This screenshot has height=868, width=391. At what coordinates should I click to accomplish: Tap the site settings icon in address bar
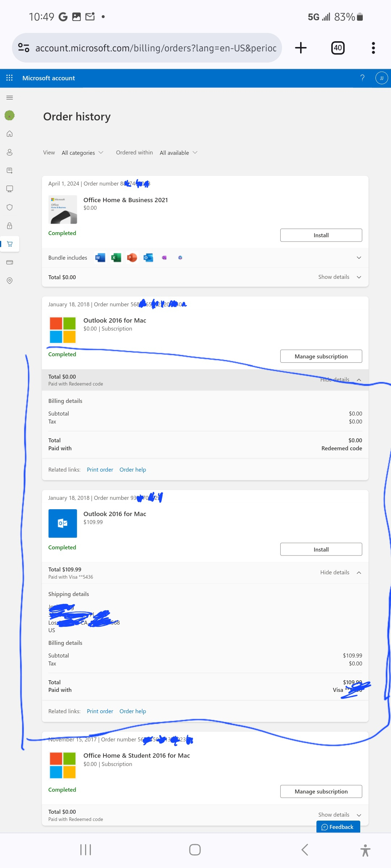coord(24,48)
